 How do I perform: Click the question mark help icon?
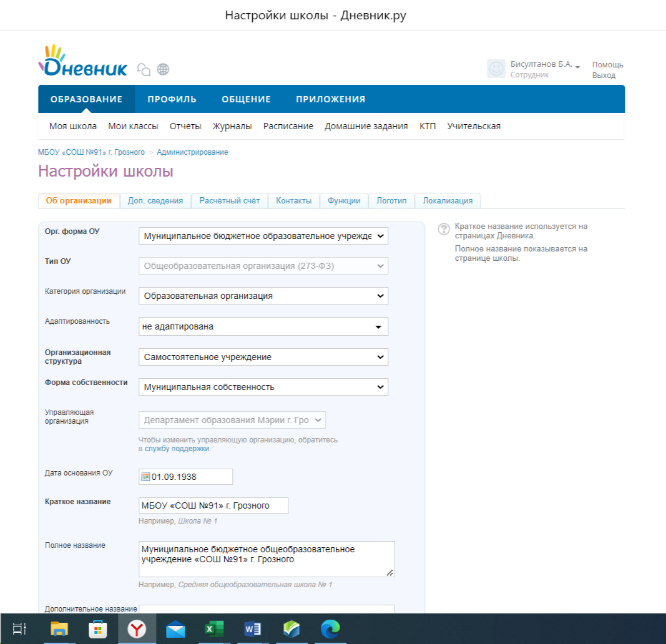(x=444, y=228)
